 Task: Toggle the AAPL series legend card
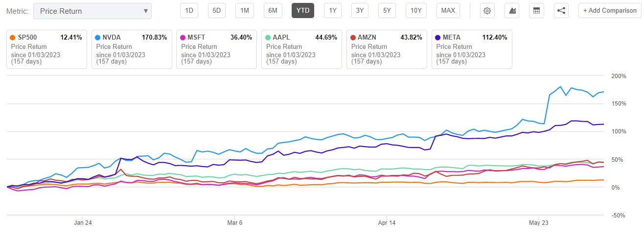pos(300,50)
